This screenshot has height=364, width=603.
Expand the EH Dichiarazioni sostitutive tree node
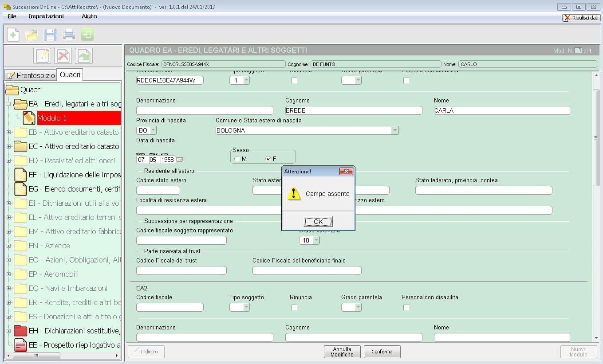pos(8,331)
